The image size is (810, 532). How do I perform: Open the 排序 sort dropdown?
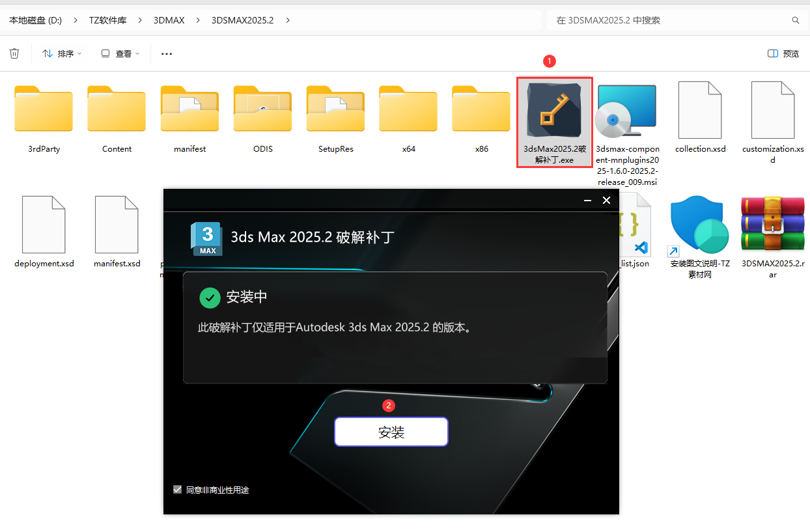point(62,53)
